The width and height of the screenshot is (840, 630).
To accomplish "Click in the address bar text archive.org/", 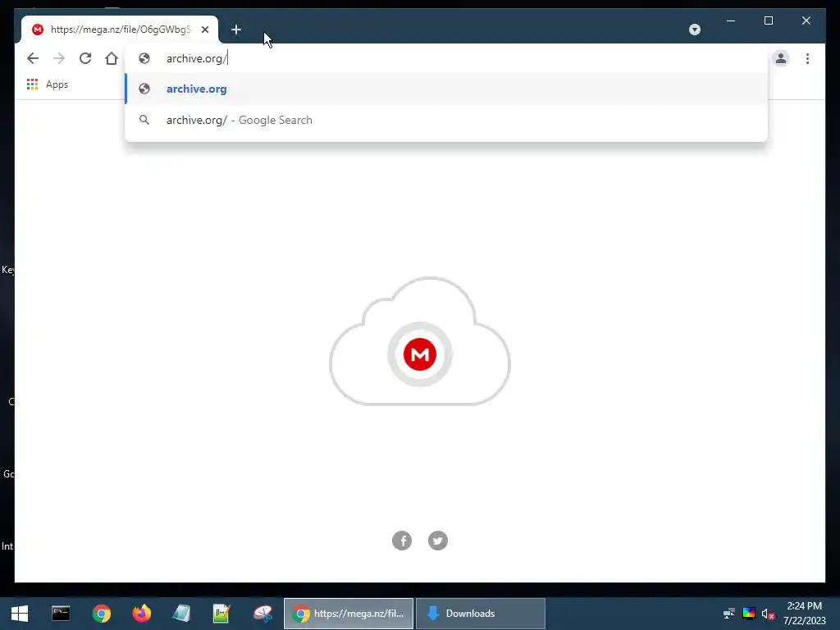I will tap(197, 58).
